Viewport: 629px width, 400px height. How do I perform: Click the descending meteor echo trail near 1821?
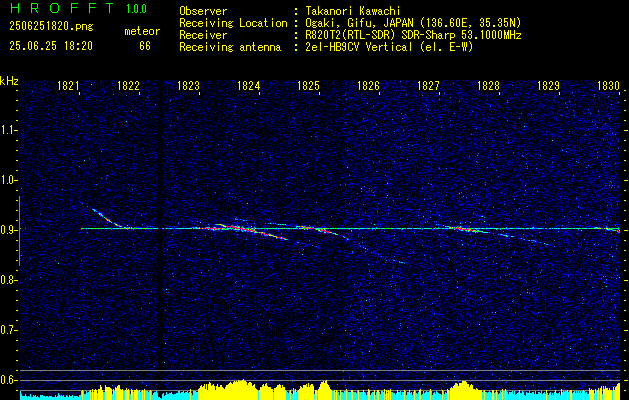[x=108, y=219]
